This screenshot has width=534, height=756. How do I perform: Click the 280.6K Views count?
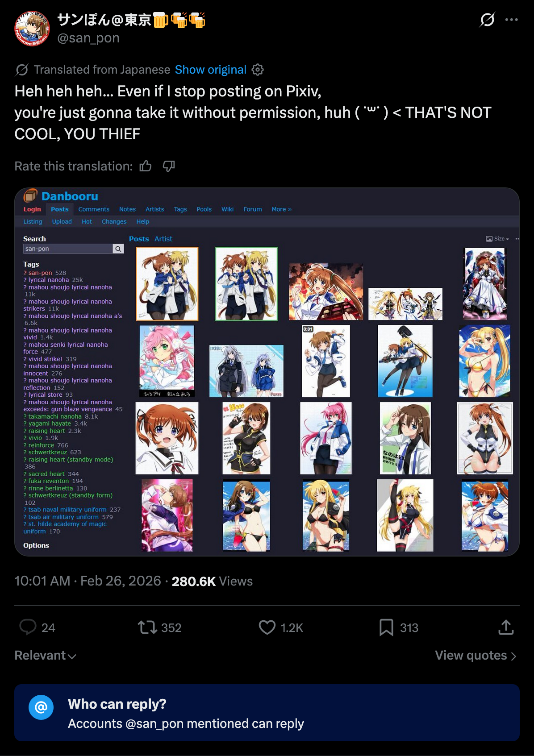[212, 581]
